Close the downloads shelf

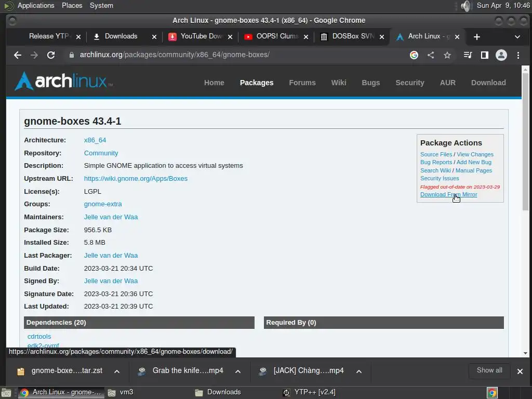tap(520, 371)
